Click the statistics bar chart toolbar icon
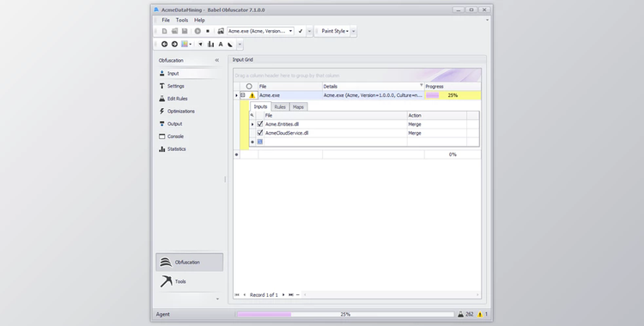 point(210,44)
